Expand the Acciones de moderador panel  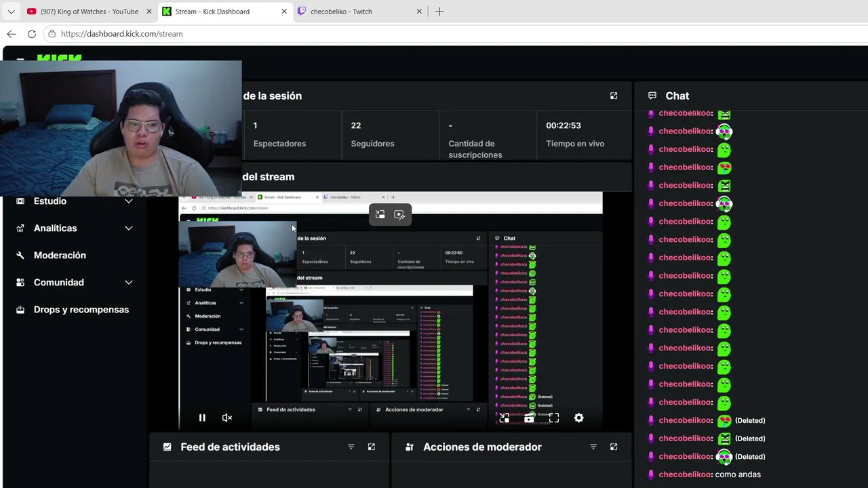(x=614, y=447)
